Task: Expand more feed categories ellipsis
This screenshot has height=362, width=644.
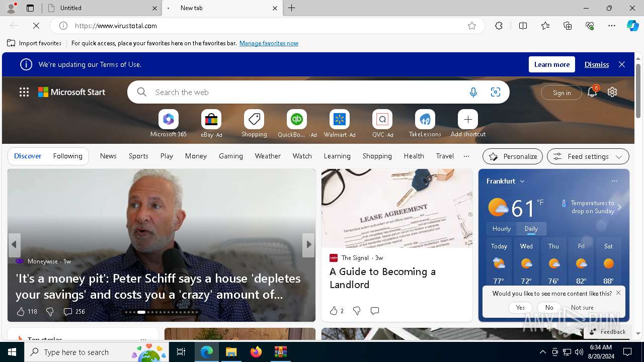Action: [466, 156]
